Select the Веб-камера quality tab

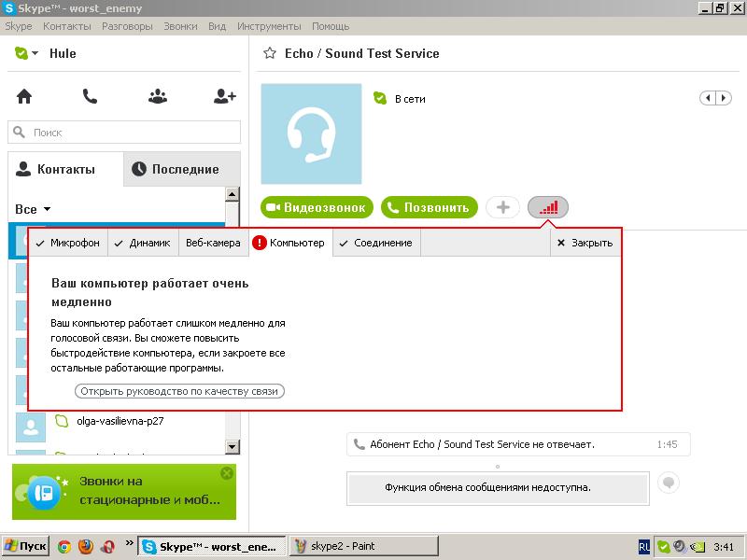(214, 243)
